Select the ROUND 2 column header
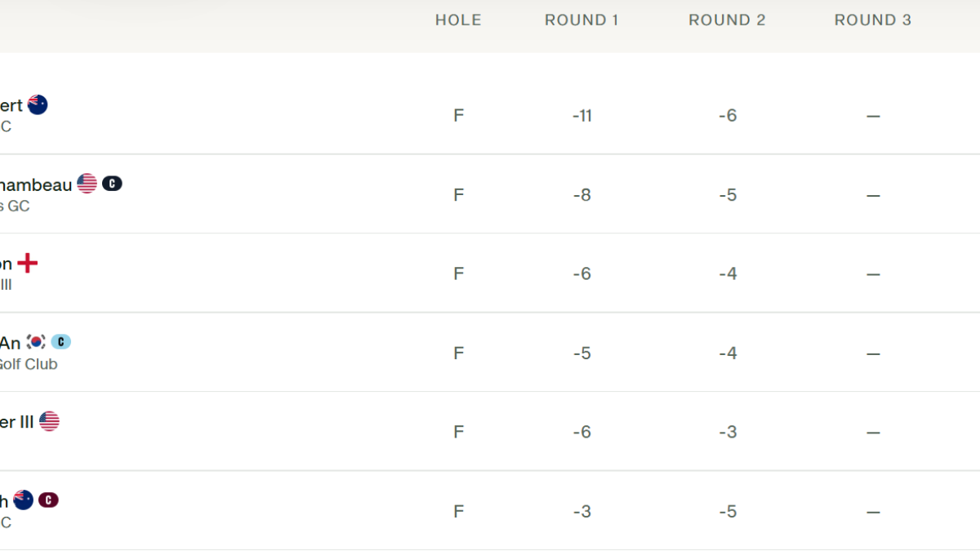The height and width of the screenshot is (551, 980). 727,20
